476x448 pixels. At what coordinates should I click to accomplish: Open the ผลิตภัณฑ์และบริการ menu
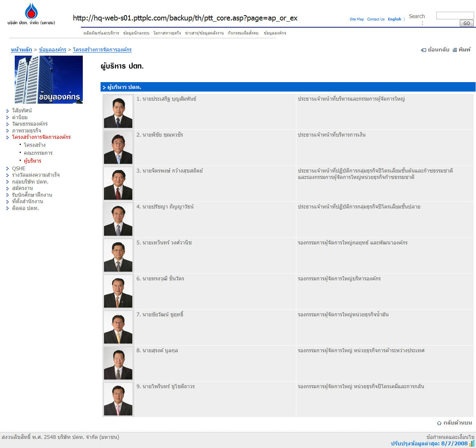pyautogui.click(x=101, y=33)
